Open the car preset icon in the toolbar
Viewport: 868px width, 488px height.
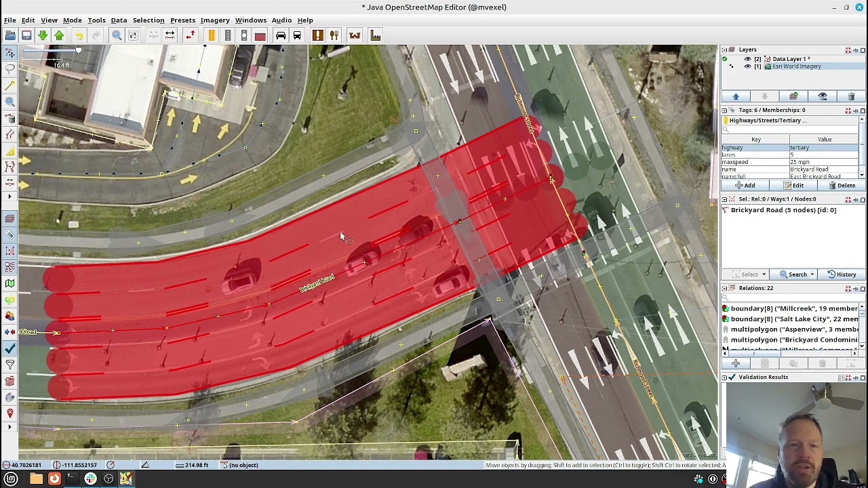coord(281,35)
